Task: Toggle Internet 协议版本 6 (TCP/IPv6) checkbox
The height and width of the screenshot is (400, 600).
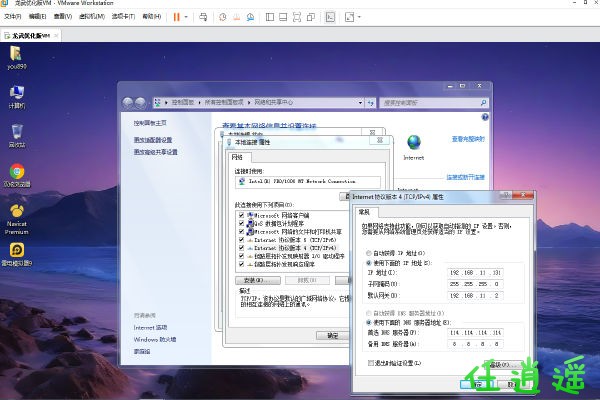Action: [241, 240]
